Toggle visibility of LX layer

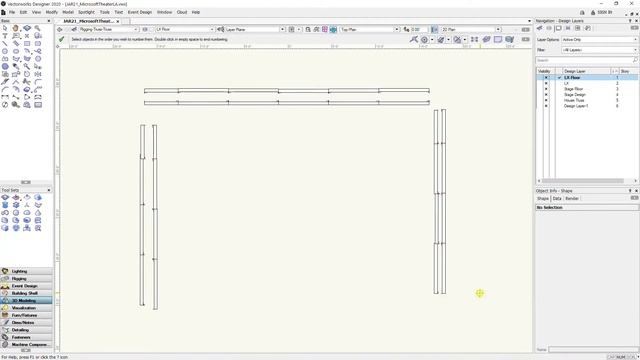[546, 83]
